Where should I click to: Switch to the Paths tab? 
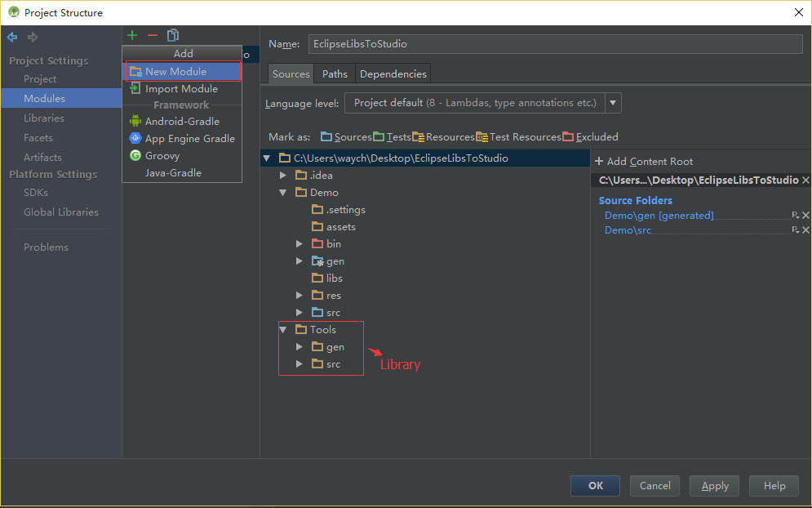pyautogui.click(x=335, y=74)
